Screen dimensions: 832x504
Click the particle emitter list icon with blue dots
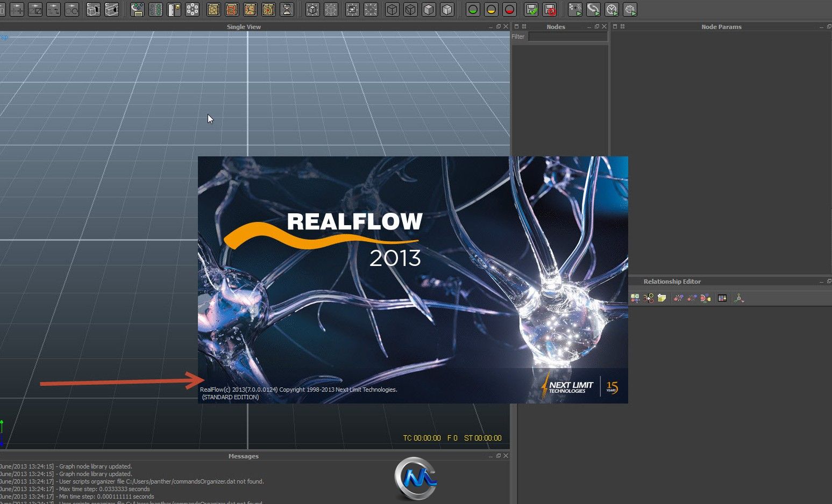[x=137, y=9]
